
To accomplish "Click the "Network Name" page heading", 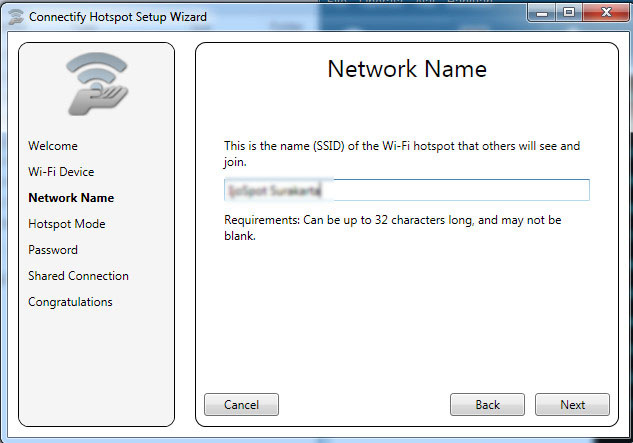I will (407, 69).
